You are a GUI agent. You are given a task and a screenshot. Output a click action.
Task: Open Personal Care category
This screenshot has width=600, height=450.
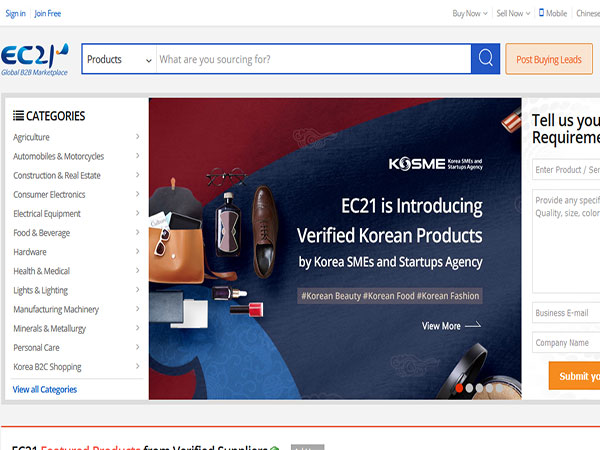pos(36,347)
